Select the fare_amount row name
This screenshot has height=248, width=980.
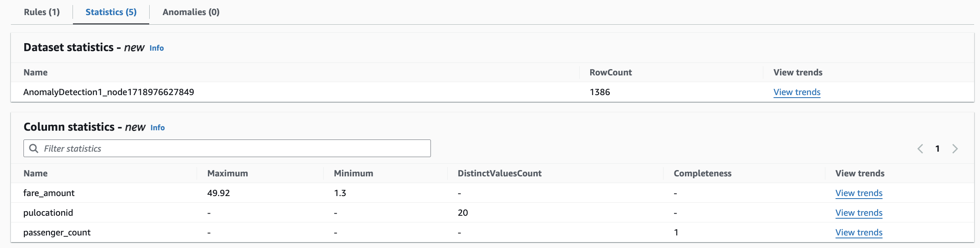pos(49,193)
